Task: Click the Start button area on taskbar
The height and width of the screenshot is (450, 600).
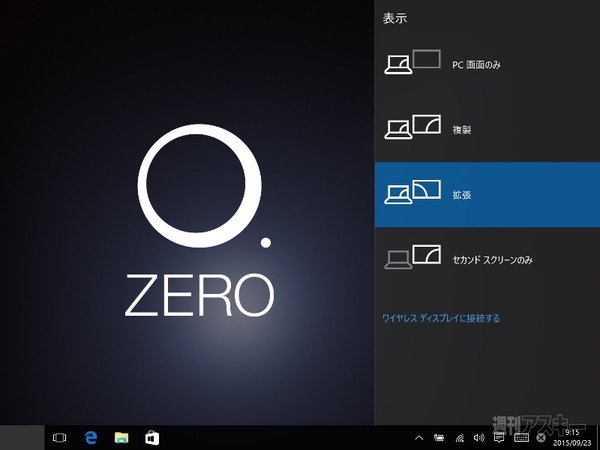Action: (x=22, y=437)
